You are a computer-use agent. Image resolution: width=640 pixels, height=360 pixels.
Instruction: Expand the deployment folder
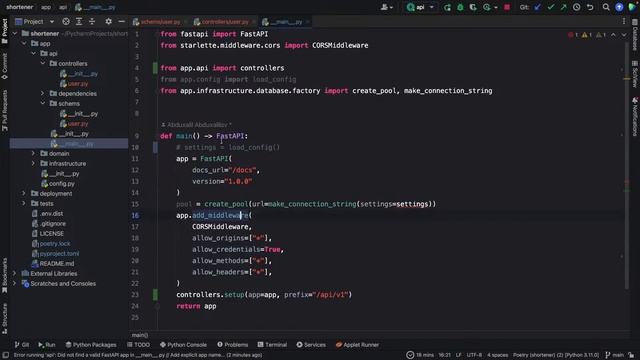24,193
